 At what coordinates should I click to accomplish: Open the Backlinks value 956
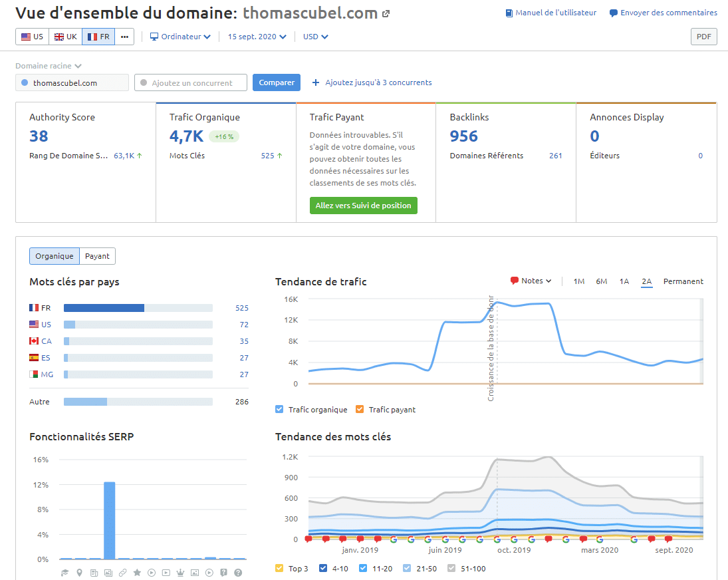coord(463,136)
